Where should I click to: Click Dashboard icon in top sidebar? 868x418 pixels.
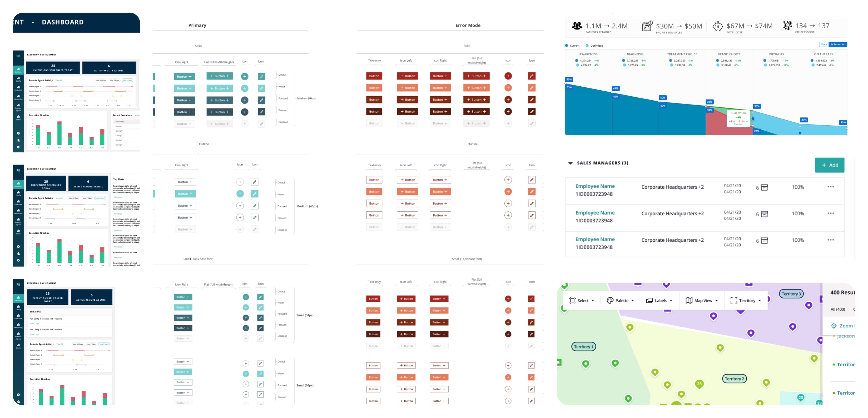click(18, 70)
